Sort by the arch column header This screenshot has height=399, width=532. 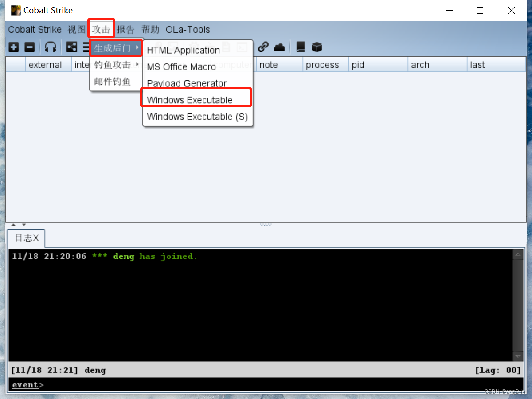point(438,65)
